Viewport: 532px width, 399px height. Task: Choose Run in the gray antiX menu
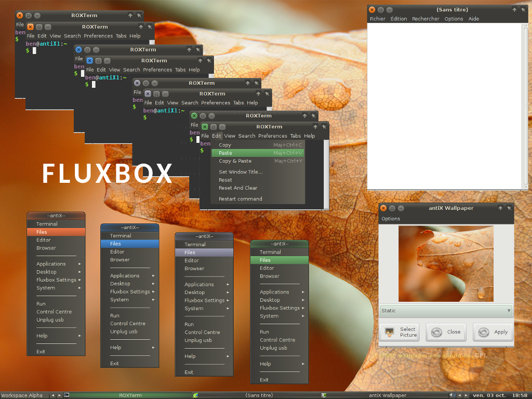204,324
